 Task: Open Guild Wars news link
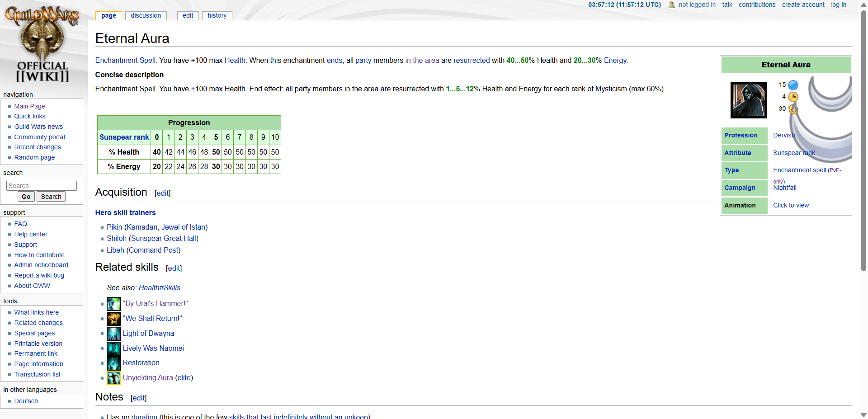pos(38,127)
